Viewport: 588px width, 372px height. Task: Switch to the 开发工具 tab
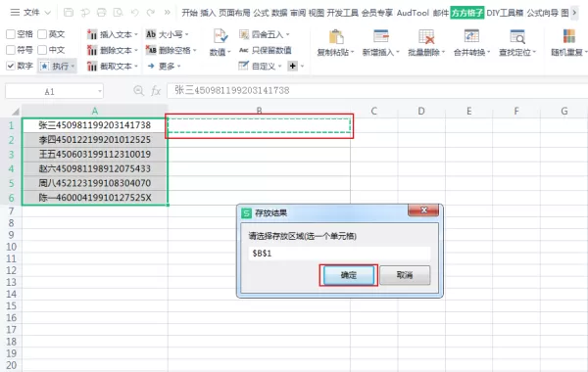(x=343, y=13)
